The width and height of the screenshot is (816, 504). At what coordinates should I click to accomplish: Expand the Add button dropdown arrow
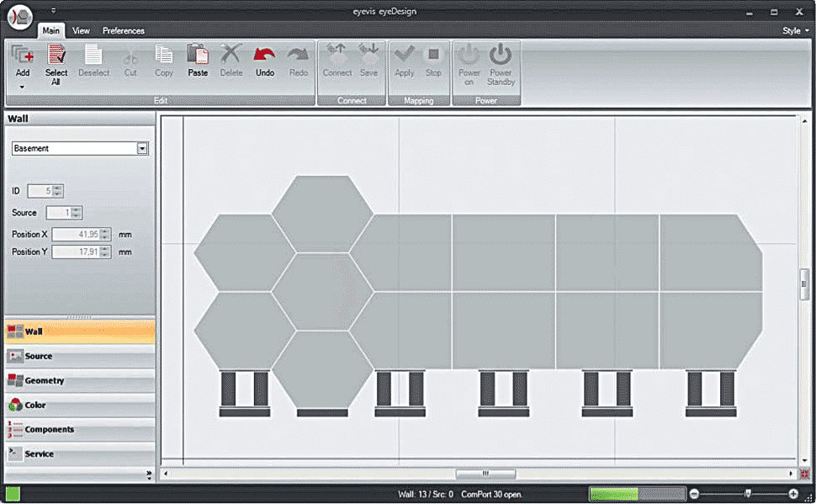tap(23, 87)
